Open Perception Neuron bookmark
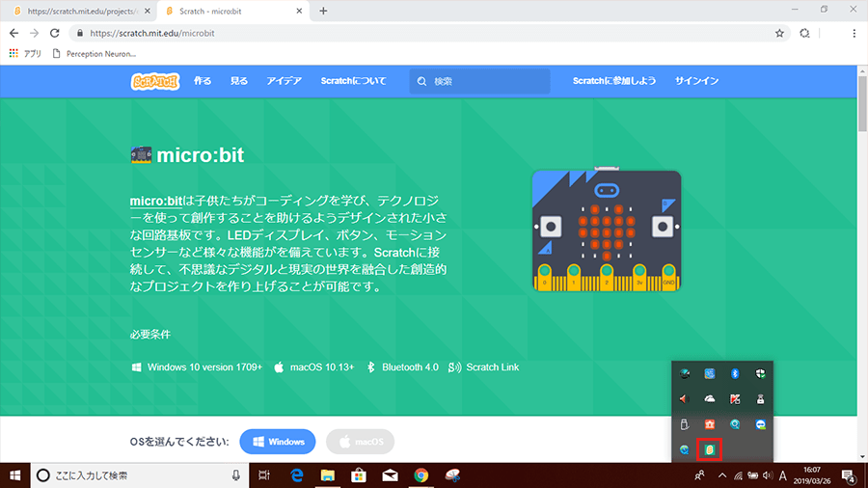 [x=94, y=54]
